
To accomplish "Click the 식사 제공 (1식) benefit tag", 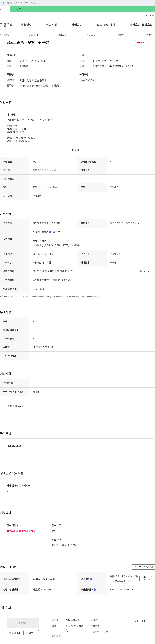I will 88,80.
